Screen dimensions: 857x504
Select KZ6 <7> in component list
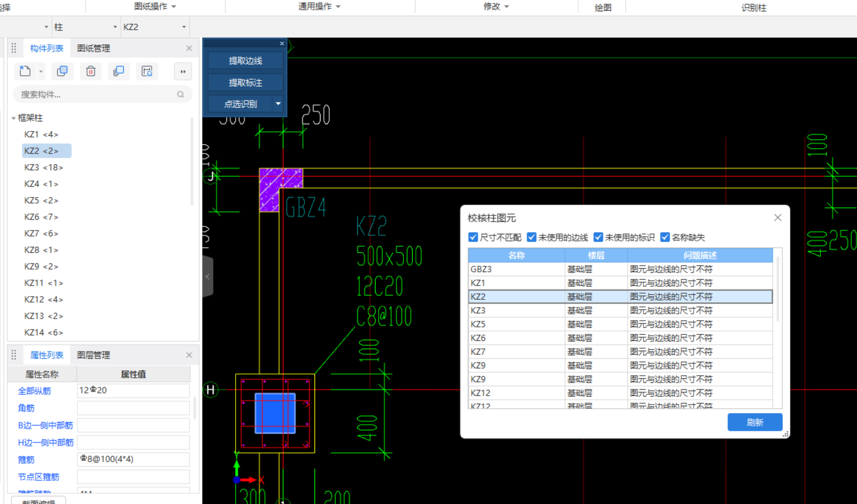coord(41,217)
